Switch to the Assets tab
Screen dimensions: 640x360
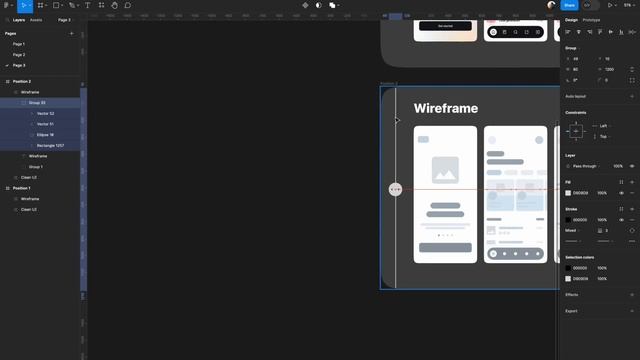click(36, 20)
